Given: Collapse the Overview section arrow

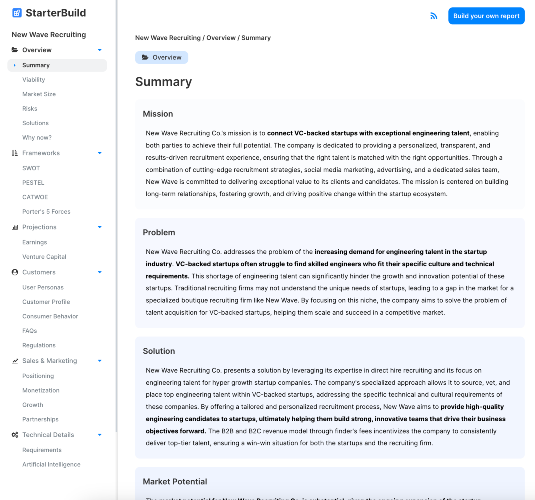Looking at the screenshot, I should (100, 50).
